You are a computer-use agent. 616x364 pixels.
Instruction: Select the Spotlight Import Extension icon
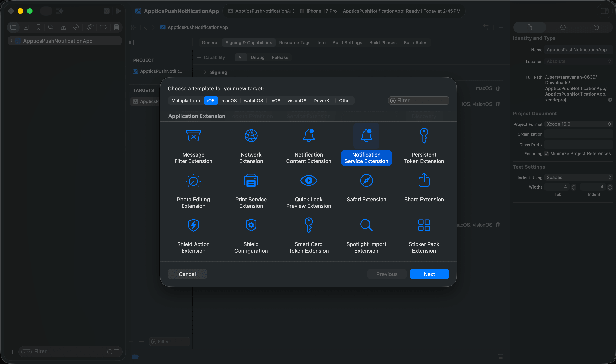(366, 225)
